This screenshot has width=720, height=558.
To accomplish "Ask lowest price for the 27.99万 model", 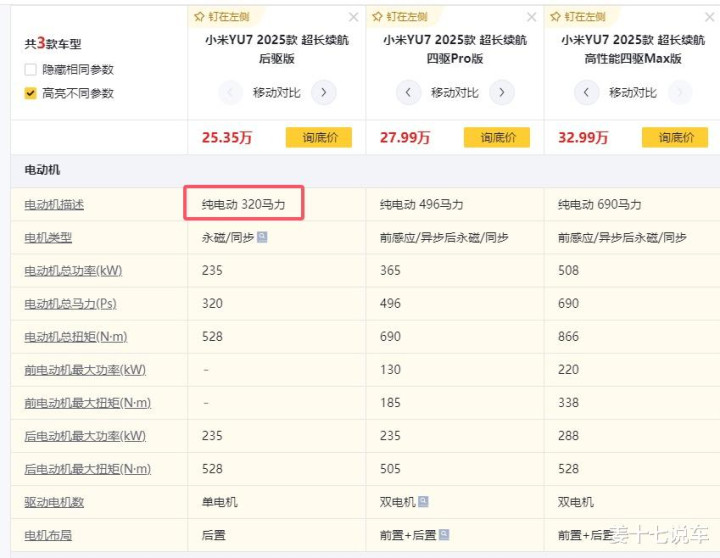I will pos(497,137).
